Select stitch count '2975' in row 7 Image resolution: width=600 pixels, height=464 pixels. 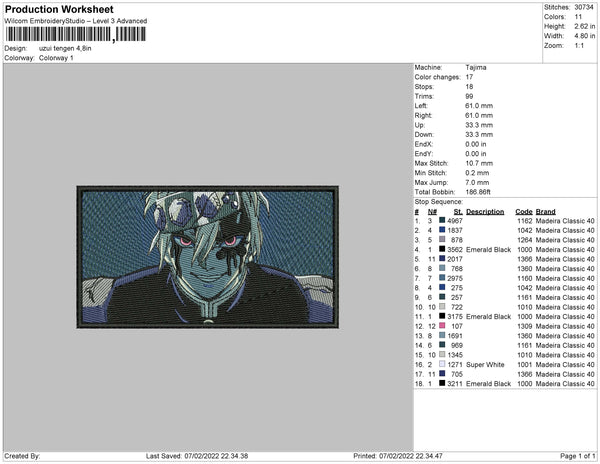coord(455,278)
